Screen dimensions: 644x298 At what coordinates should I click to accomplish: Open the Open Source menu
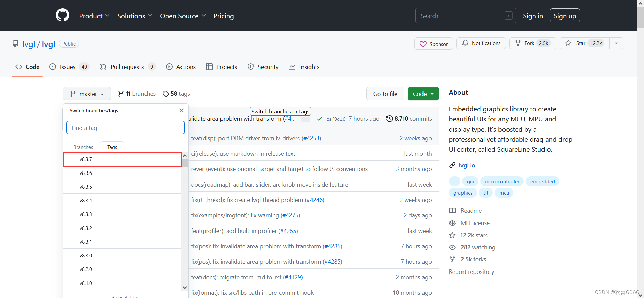[x=183, y=16]
